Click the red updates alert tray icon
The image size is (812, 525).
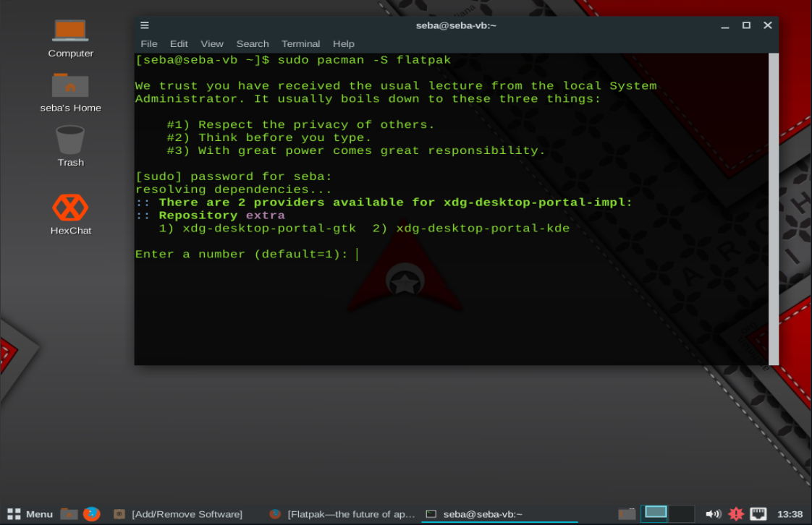(x=737, y=514)
